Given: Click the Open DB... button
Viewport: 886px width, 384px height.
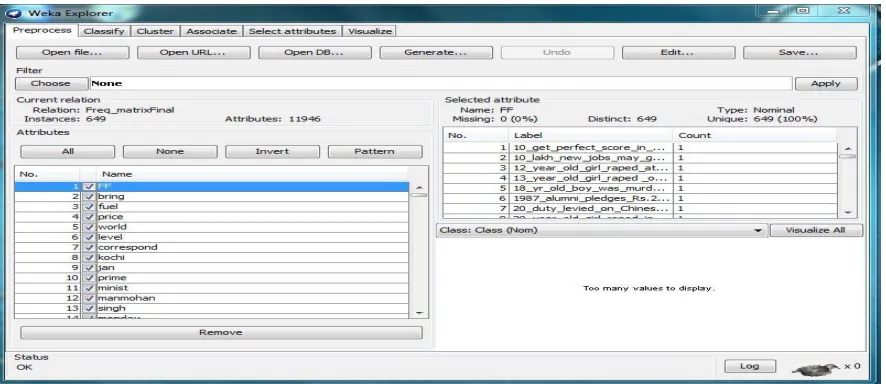Looking at the screenshot, I should tap(315, 53).
